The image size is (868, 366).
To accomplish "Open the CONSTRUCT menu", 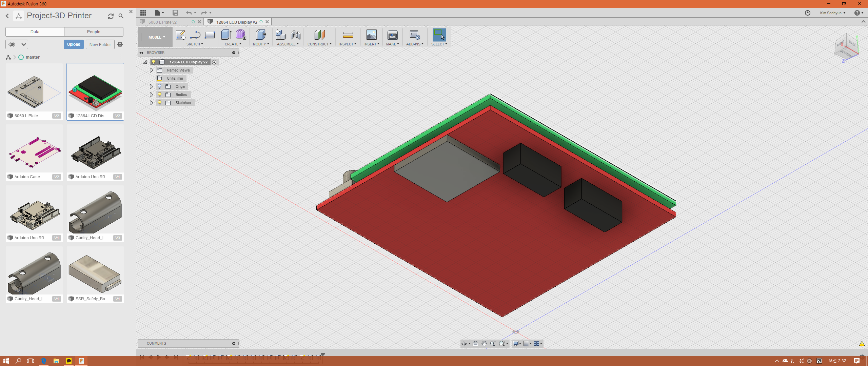I will pyautogui.click(x=319, y=44).
